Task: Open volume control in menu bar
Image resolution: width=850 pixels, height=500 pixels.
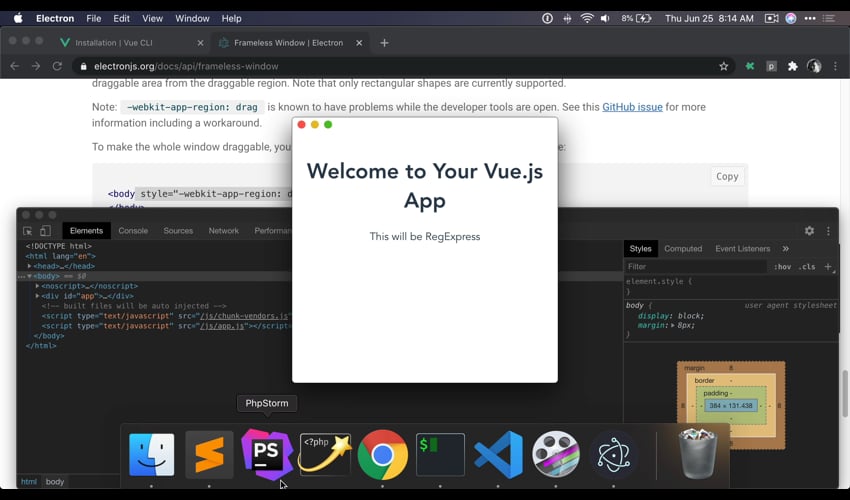Action: coord(605,18)
